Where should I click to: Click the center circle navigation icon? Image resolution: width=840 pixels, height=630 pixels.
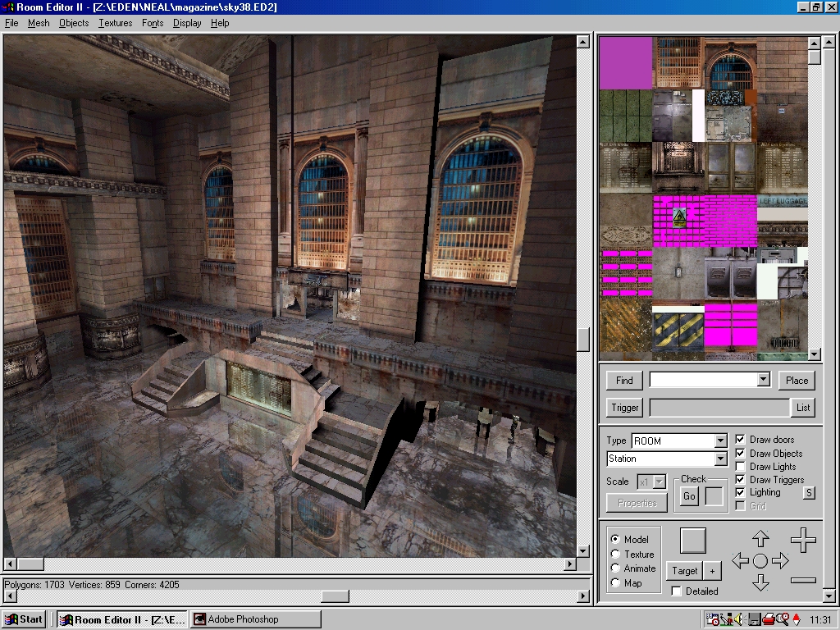(x=760, y=561)
